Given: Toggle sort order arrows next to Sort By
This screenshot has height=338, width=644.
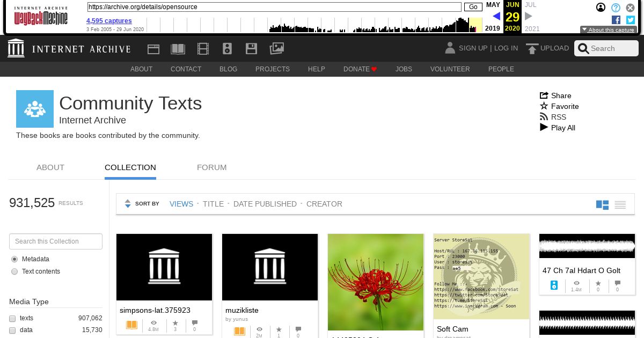Looking at the screenshot, I should (128, 204).
